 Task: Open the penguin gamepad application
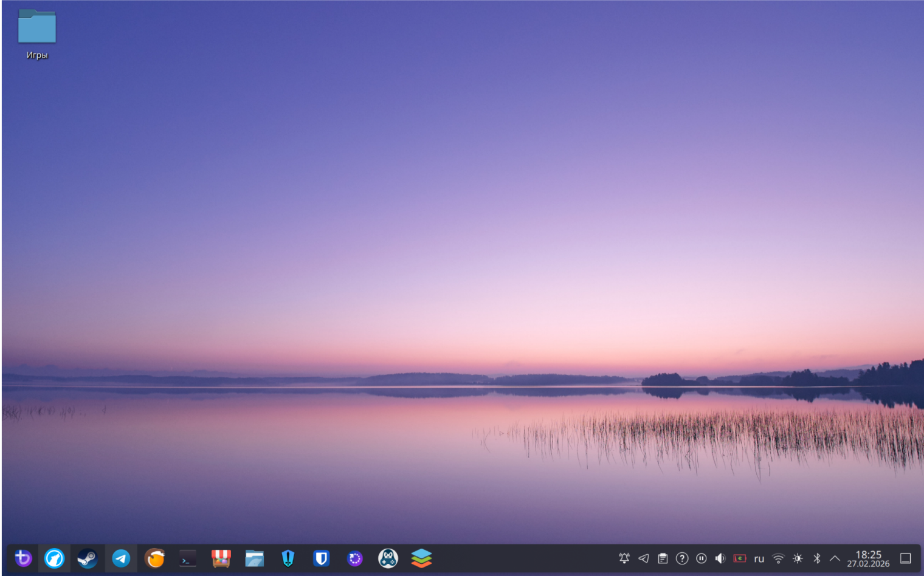pyautogui.click(x=388, y=558)
